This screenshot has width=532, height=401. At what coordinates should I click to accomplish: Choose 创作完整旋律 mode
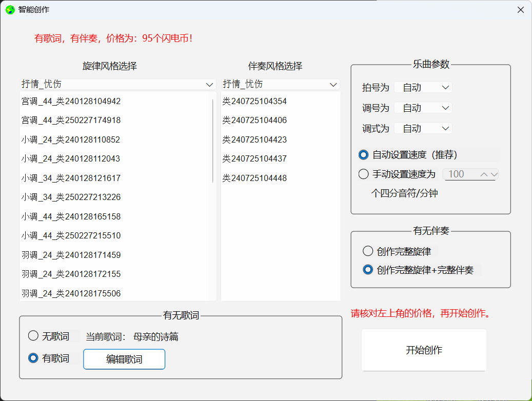coord(368,251)
